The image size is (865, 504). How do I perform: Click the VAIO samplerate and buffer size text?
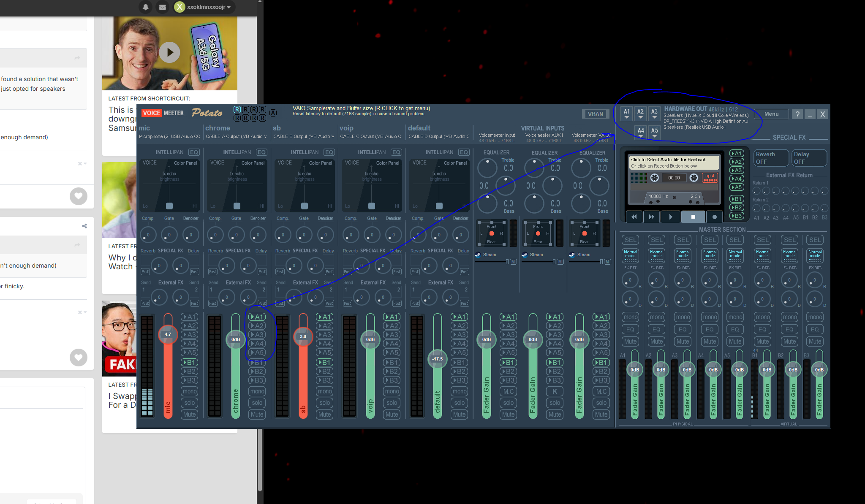[362, 108]
